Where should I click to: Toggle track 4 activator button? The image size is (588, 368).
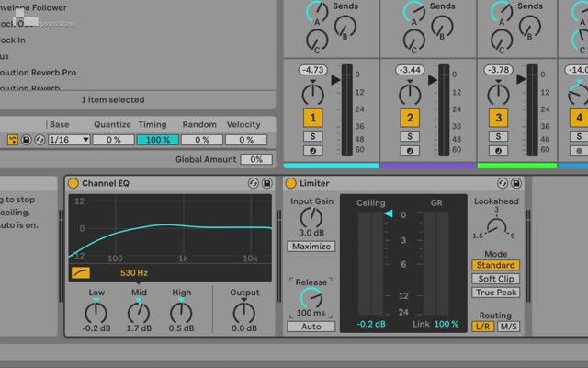[x=579, y=118]
